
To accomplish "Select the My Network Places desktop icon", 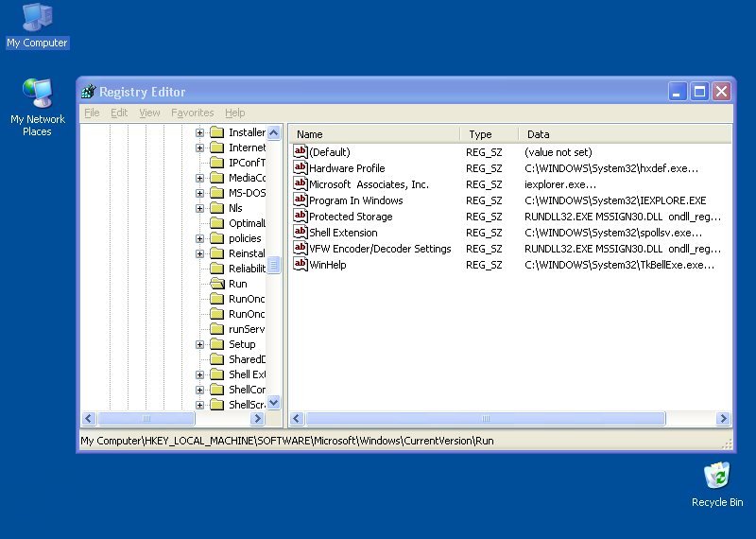I will click(x=37, y=108).
